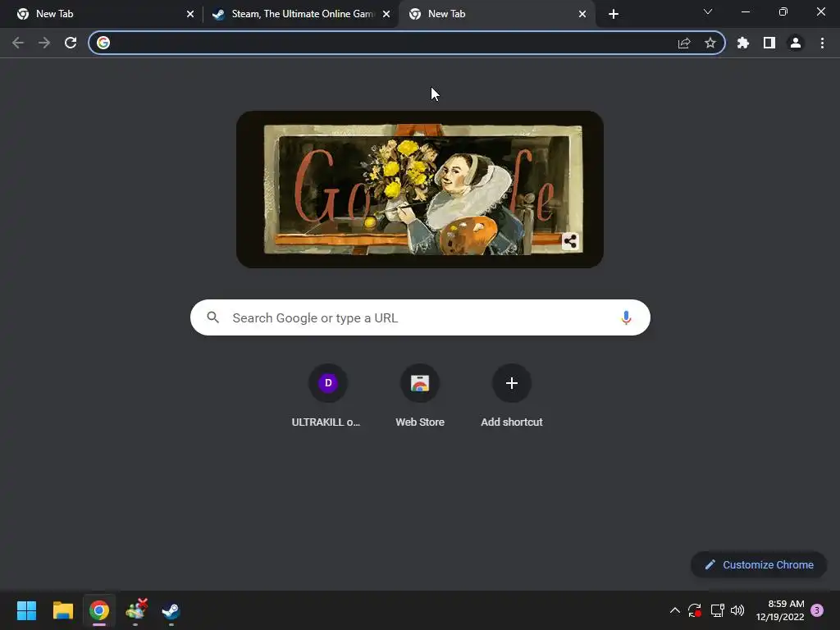Open Steam from the taskbar
The width and height of the screenshot is (840, 630).
[x=171, y=610]
